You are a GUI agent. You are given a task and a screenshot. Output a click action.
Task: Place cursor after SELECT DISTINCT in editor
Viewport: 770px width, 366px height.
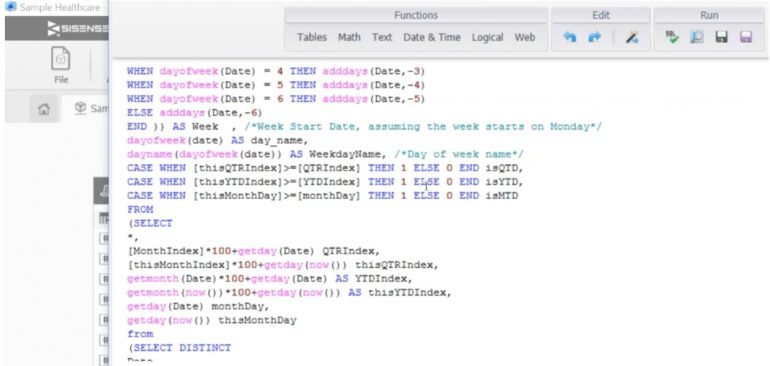point(231,348)
